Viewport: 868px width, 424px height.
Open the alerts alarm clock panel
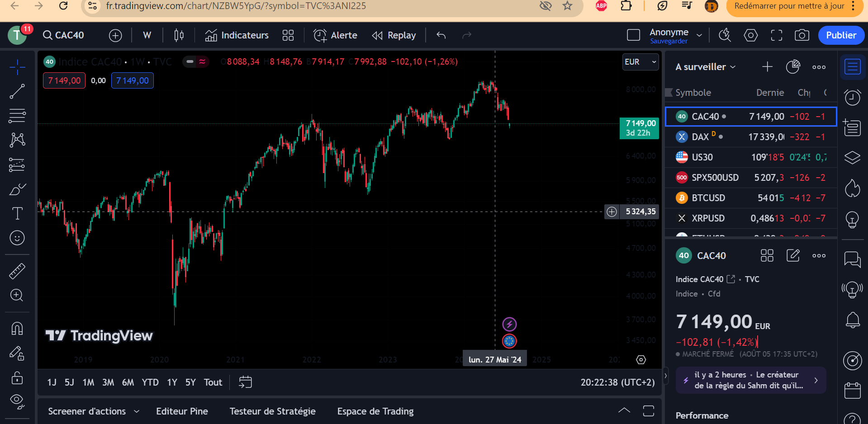(x=853, y=97)
